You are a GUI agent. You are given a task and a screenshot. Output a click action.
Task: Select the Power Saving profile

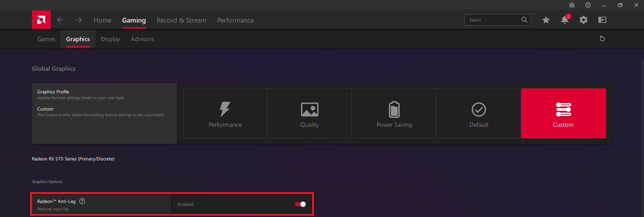pos(394,114)
